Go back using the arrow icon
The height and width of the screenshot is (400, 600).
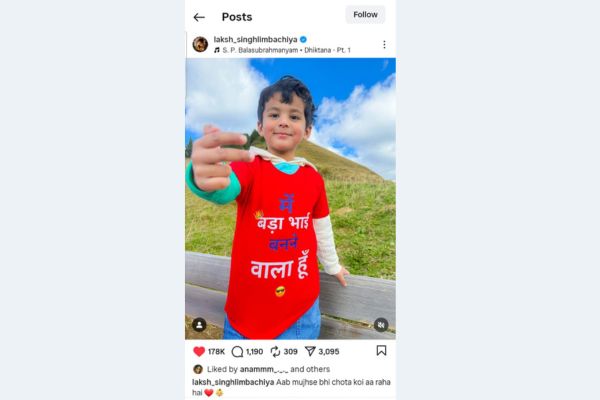[199, 17]
